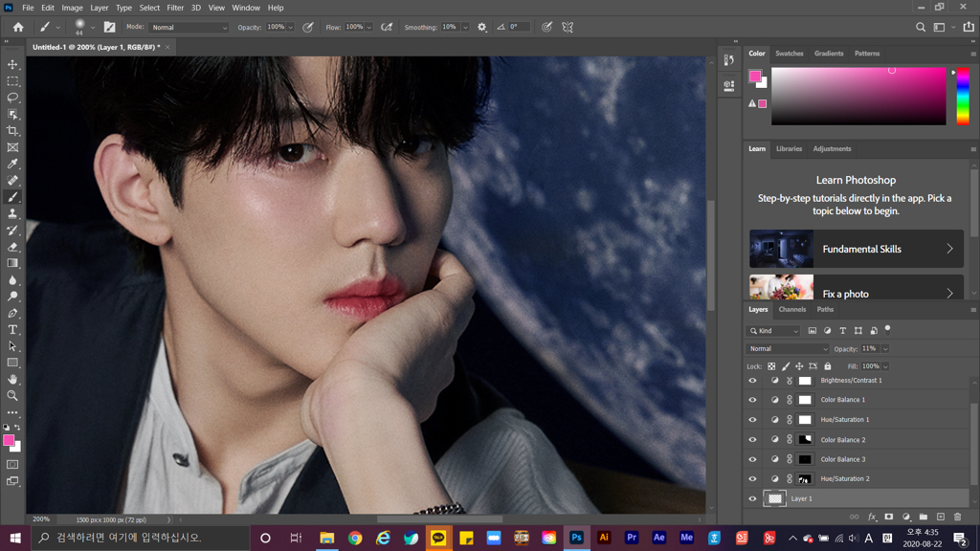Open the brush Mode dropdown
This screenshot has height=551, width=980.
tap(189, 28)
